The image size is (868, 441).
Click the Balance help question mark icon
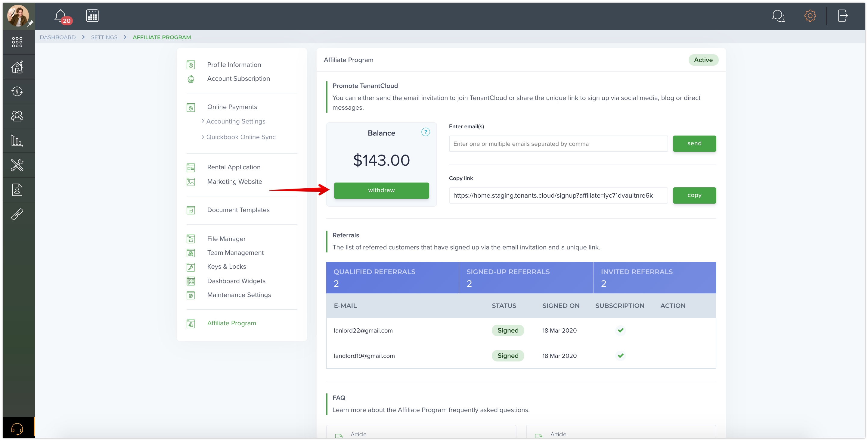tap(426, 132)
